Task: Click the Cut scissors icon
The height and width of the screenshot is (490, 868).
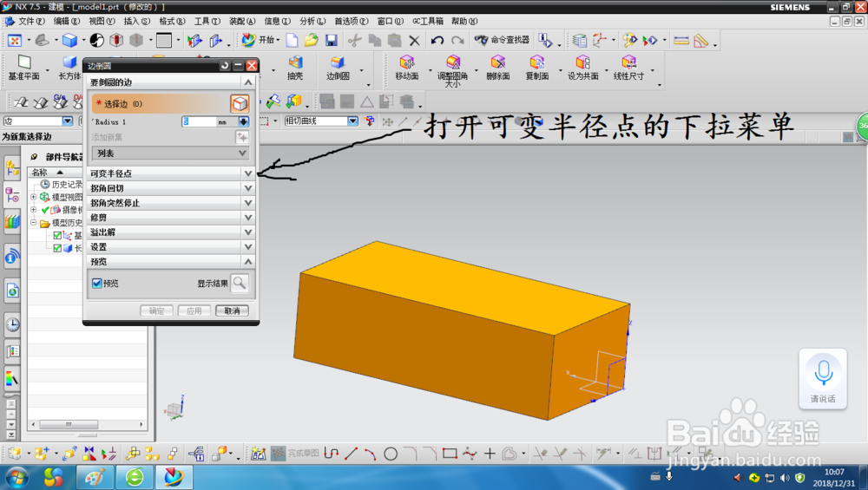Action: coord(354,41)
